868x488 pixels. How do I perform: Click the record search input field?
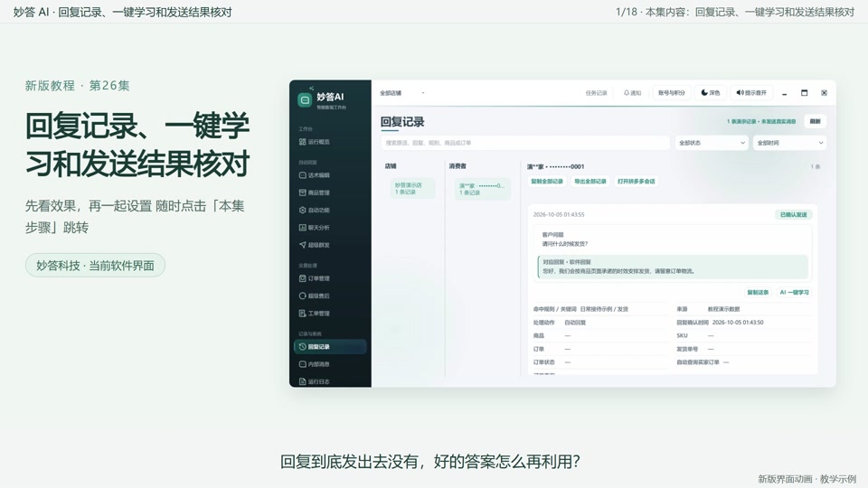[x=525, y=143]
